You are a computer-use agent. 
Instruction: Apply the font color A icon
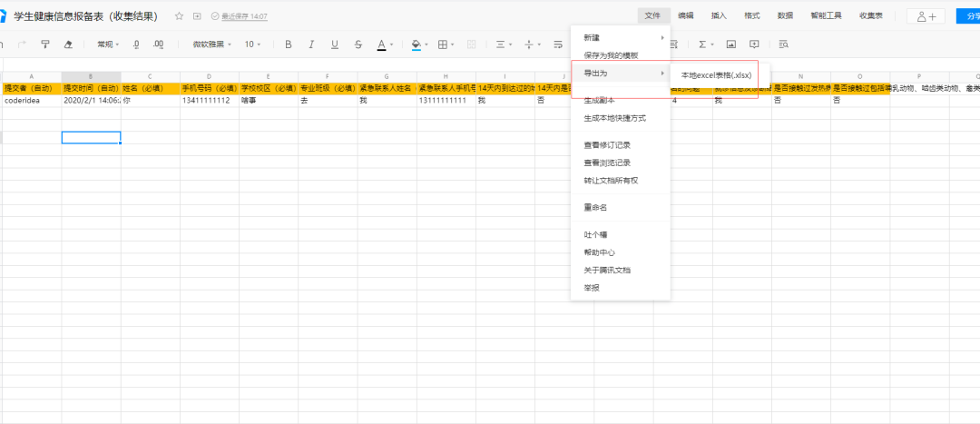tap(381, 44)
